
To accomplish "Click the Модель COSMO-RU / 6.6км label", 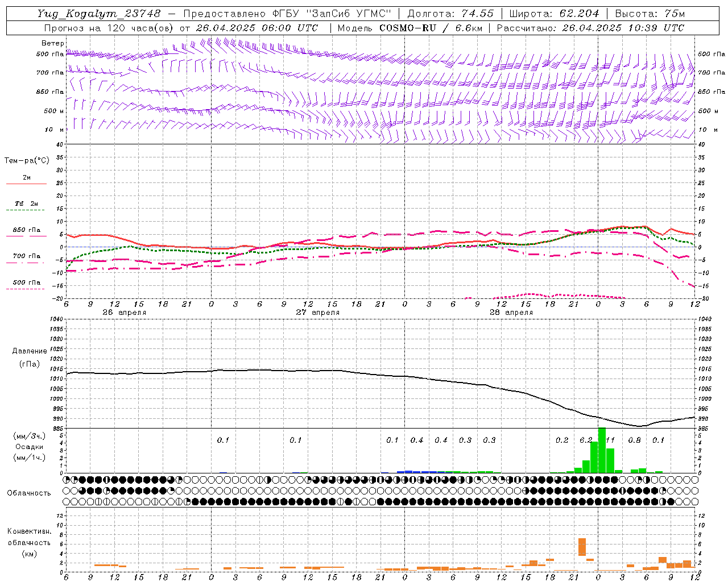I will (x=409, y=27).
